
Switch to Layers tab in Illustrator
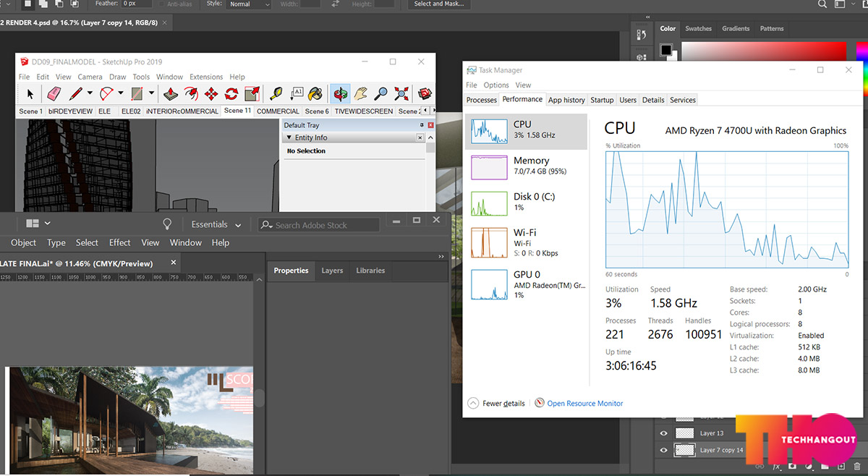pyautogui.click(x=332, y=271)
